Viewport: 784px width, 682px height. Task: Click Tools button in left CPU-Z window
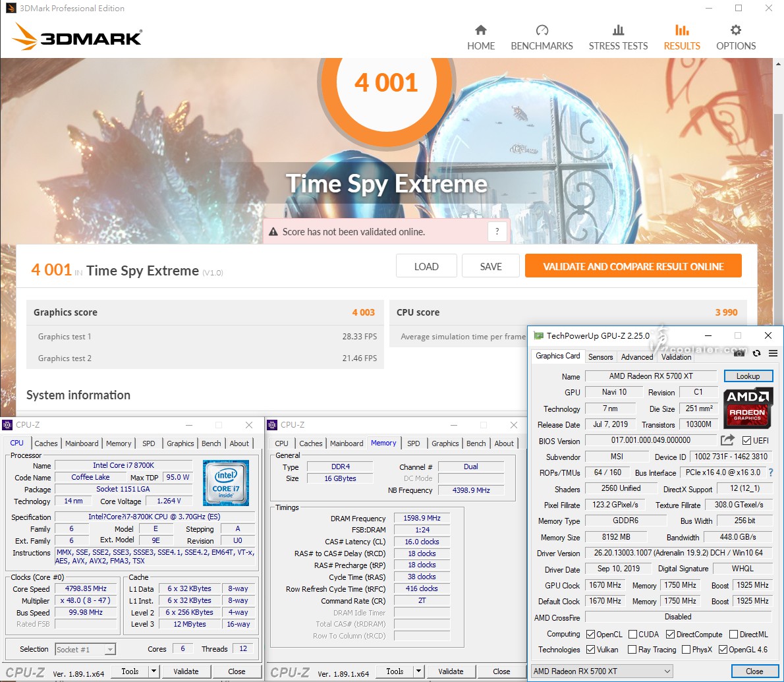130,671
